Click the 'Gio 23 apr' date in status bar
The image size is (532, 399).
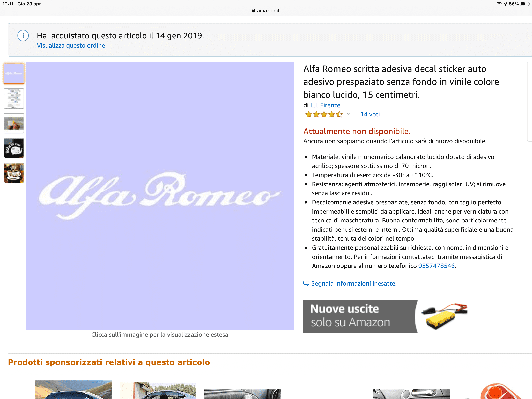click(x=29, y=4)
